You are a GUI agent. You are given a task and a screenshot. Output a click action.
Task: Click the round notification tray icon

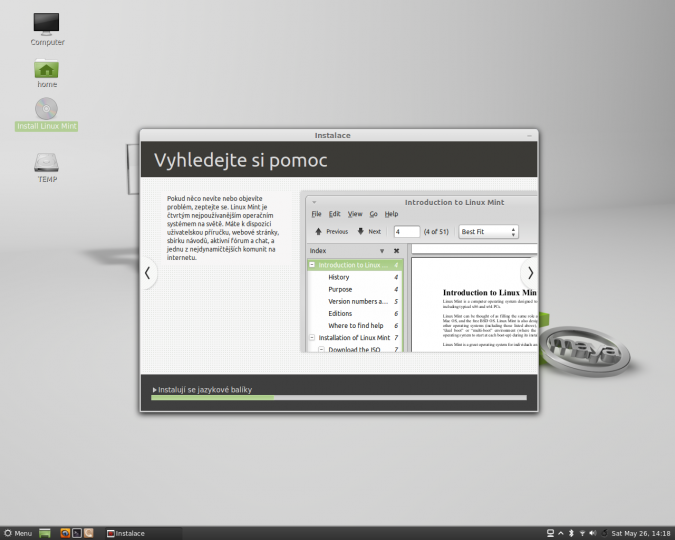click(x=604, y=533)
